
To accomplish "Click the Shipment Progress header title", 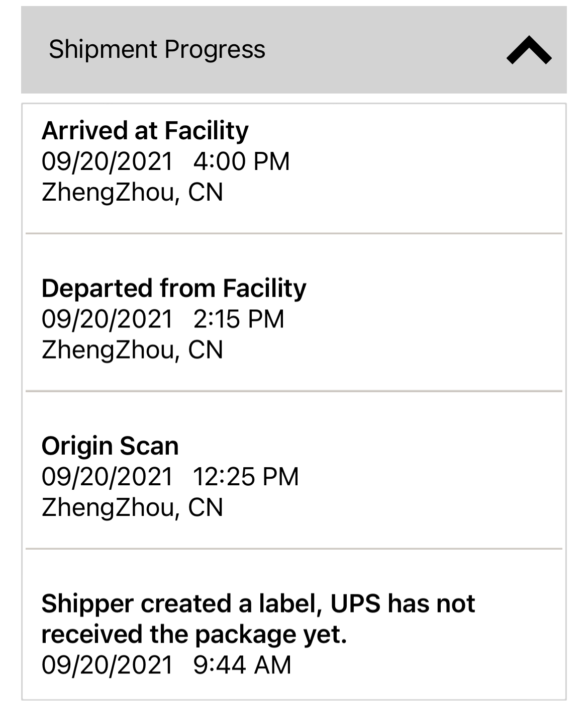I will pyautogui.click(x=157, y=49).
